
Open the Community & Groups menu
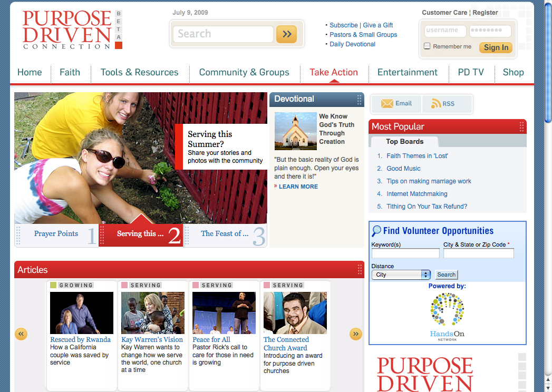(x=244, y=73)
